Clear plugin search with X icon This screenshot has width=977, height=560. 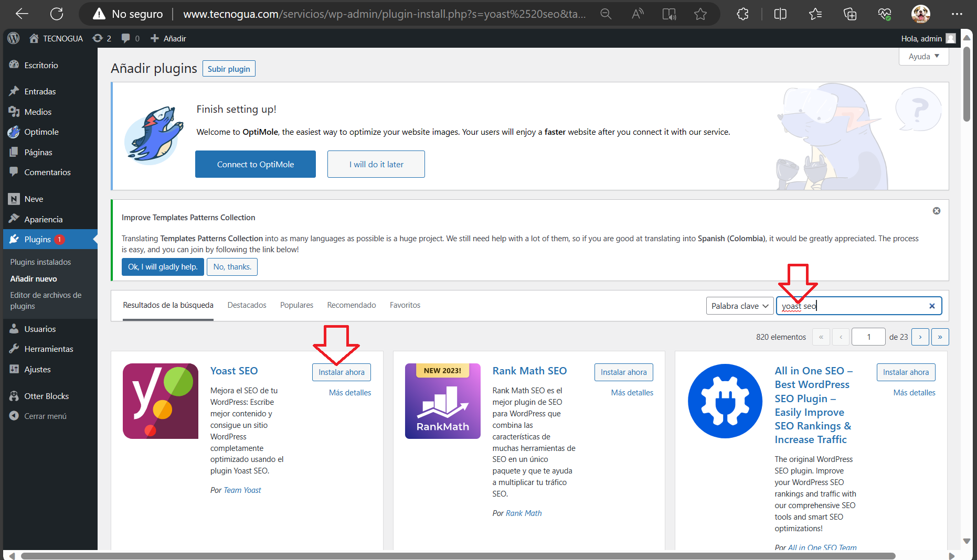[932, 306]
